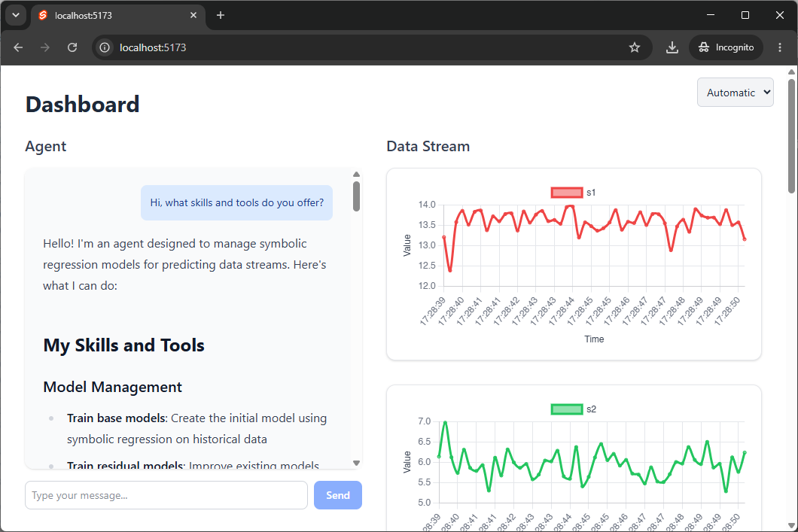Click the 7.0 y-axis label on s2 chart
This screenshot has height=532, width=798.
tap(424, 421)
